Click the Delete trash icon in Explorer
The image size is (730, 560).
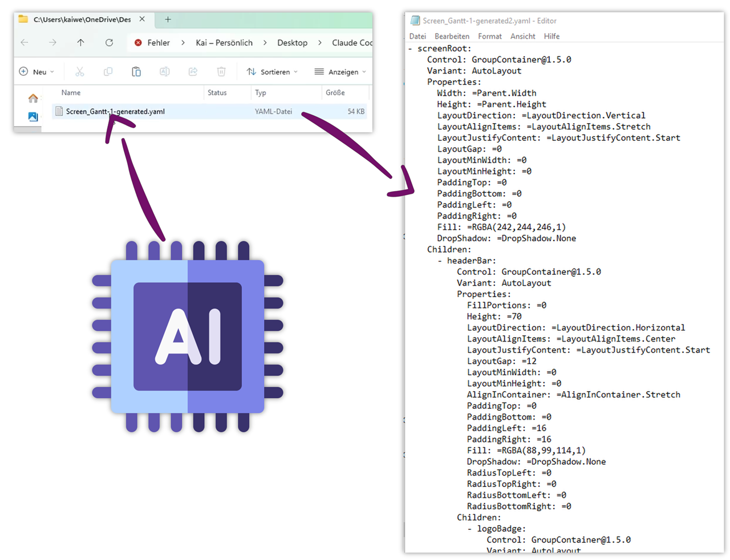pyautogui.click(x=221, y=72)
